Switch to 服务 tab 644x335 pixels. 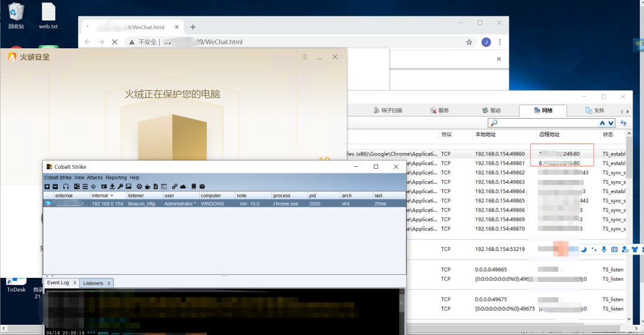(x=439, y=110)
